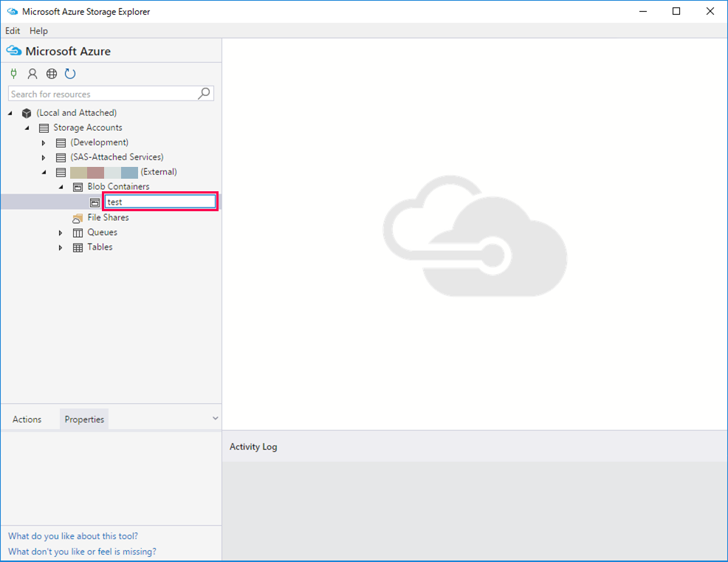Open the Help menu
The image size is (728, 562).
(38, 31)
